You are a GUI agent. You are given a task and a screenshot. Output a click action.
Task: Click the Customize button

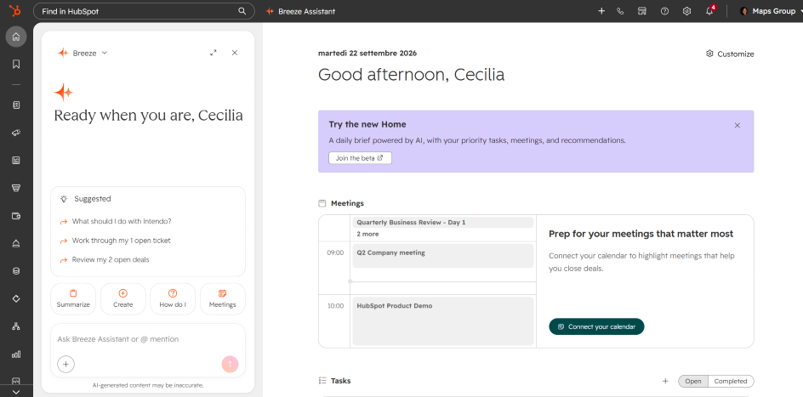click(730, 54)
